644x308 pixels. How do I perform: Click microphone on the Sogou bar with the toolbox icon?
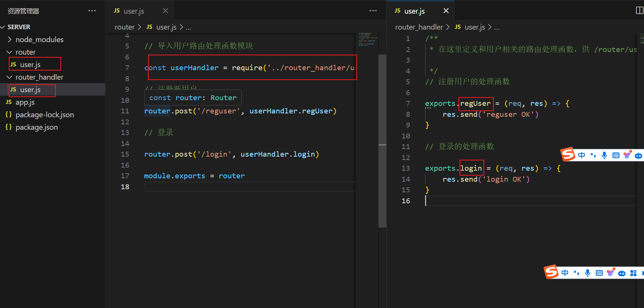[x=588, y=273]
